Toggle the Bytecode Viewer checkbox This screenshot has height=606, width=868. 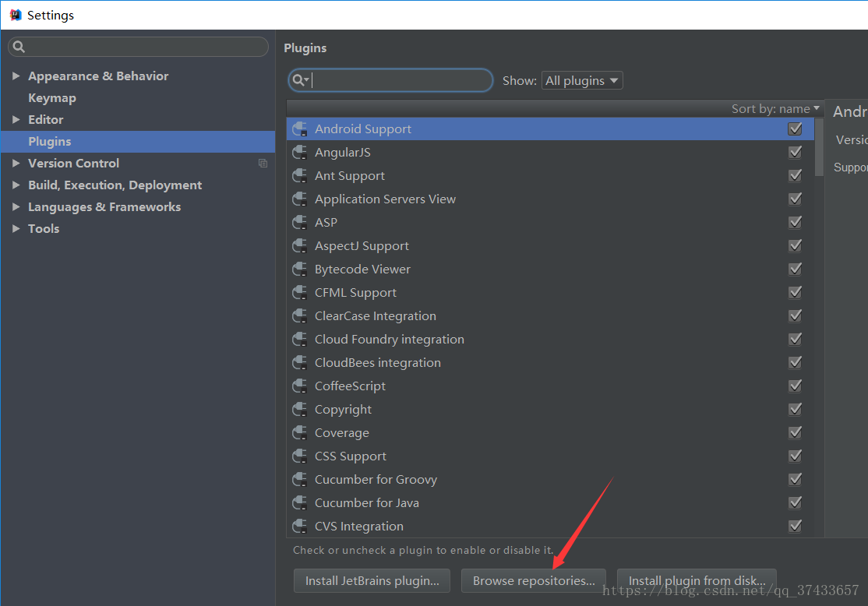(795, 269)
